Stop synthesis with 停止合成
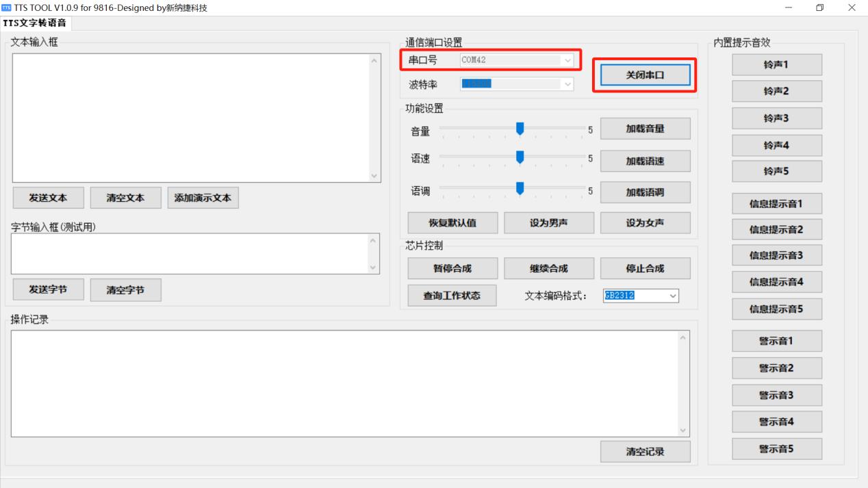Screen dimensions: 868x488 click(x=645, y=268)
